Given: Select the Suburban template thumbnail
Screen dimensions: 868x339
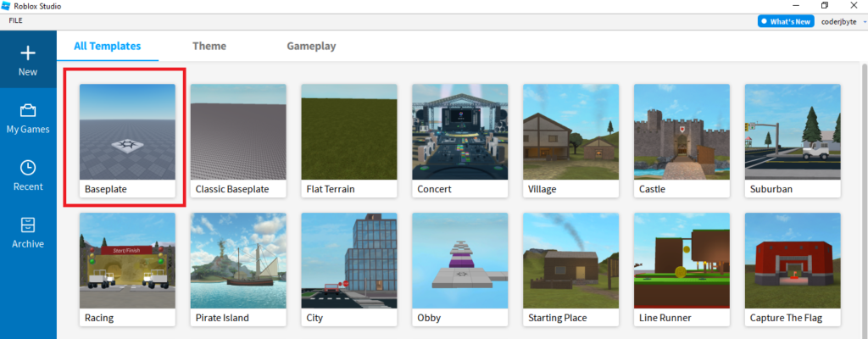Looking at the screenshot, I should (x=793, y=132).
